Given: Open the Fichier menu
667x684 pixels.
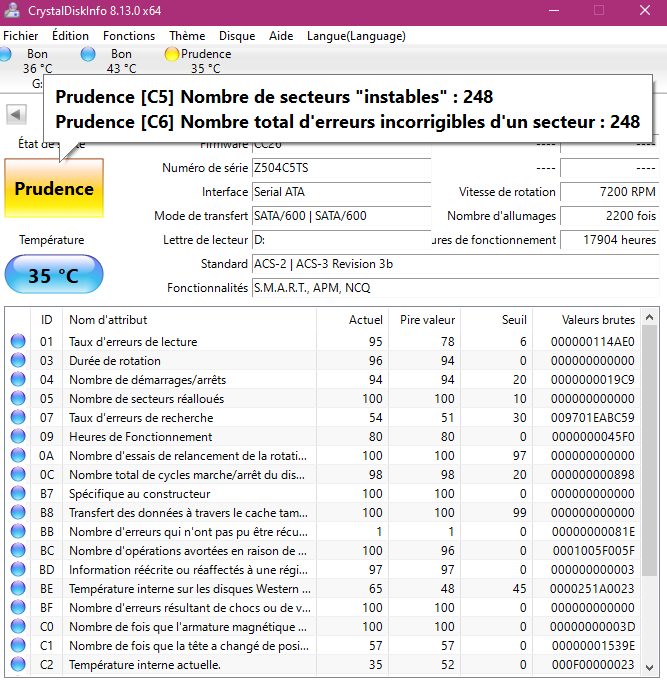Looking at the screenshot, I should 21,35.
